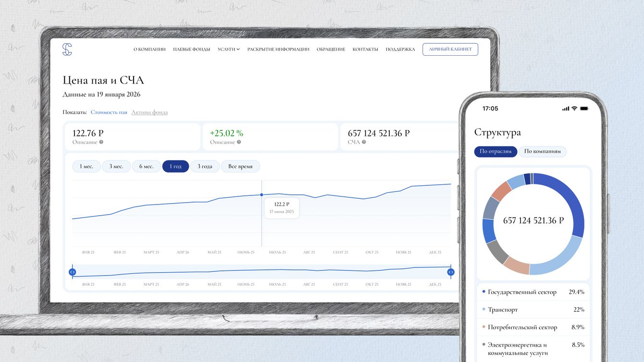Select Обращение in the top navigation

click(x=331, y=49)
